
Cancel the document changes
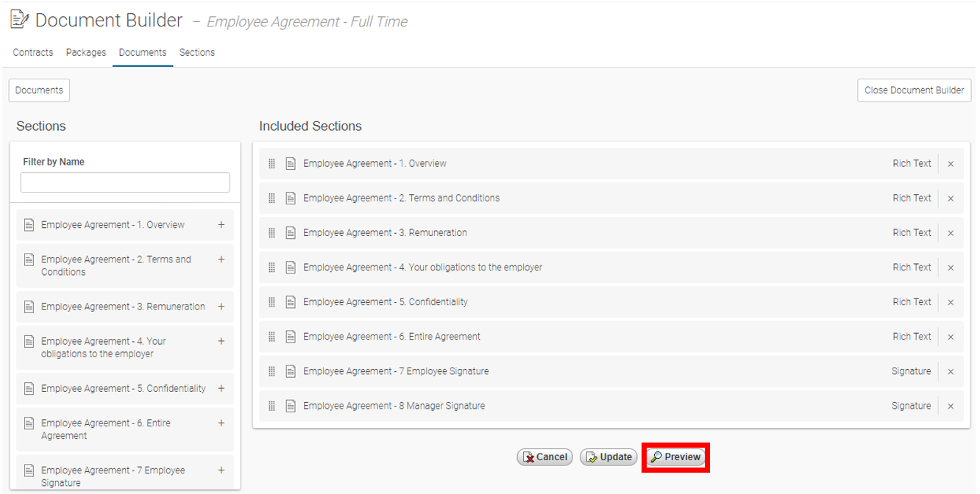coord(545,457)
